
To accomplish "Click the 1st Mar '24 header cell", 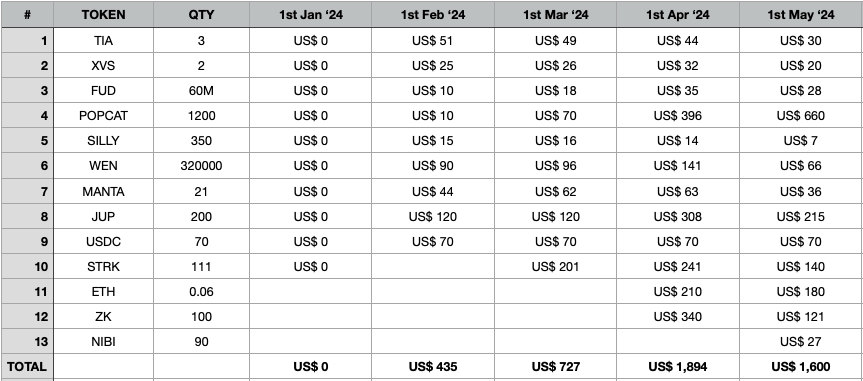I will coord(556,14).
